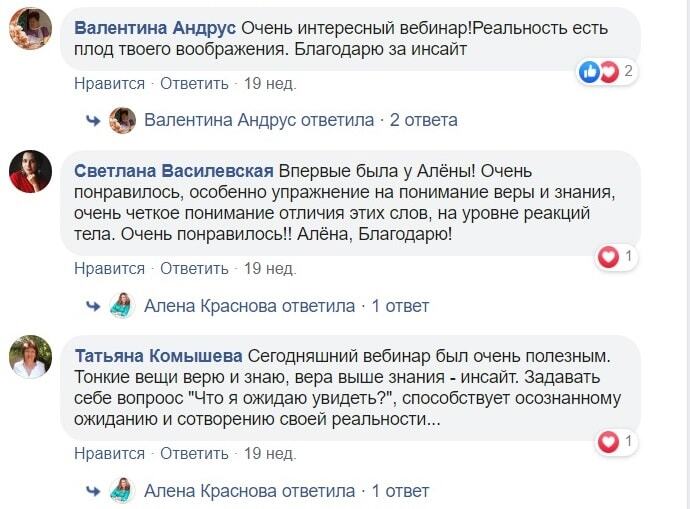The height and width of the screenshot is (509, 690).
Task: Reply to Светлана Василевская comment via Ответить
Action: pyautogui.click(x=194, y=268)
